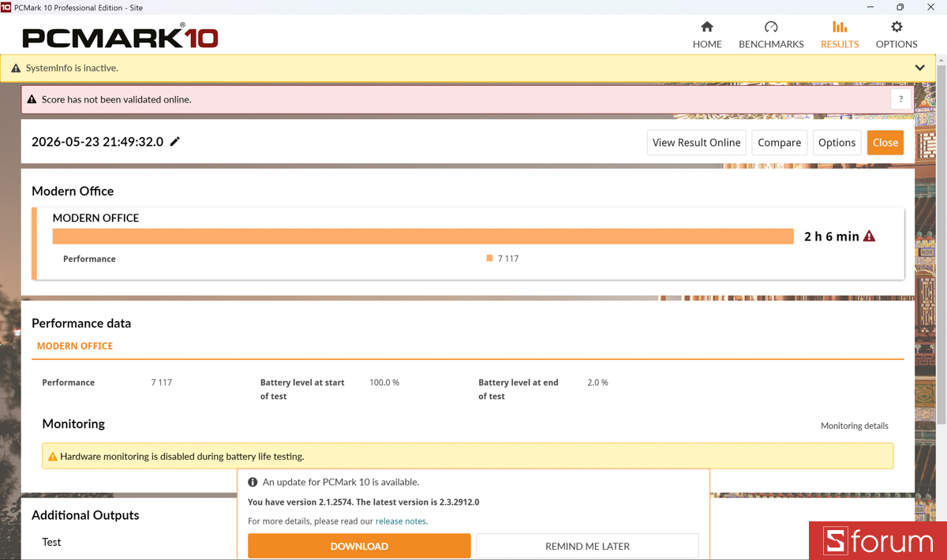This screenshot has width=947, height=560.
Task: Click the DOWNLOAD update button
Action: pyautogui.click(x=359, y=546)
